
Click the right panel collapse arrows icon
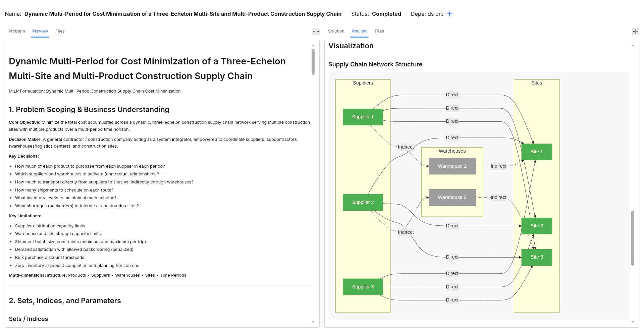coord(636,32)
